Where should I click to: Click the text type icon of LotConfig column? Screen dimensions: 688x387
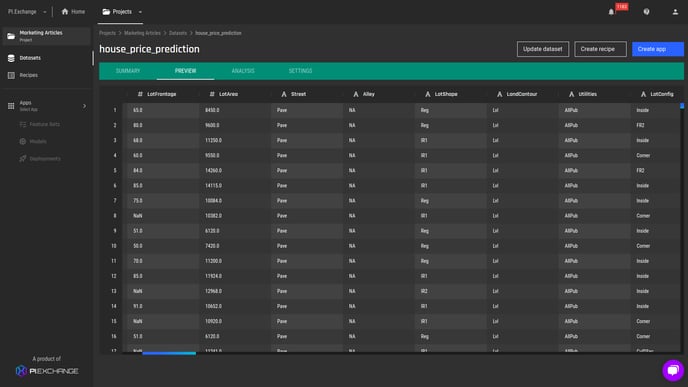click(x=643, y=94)
